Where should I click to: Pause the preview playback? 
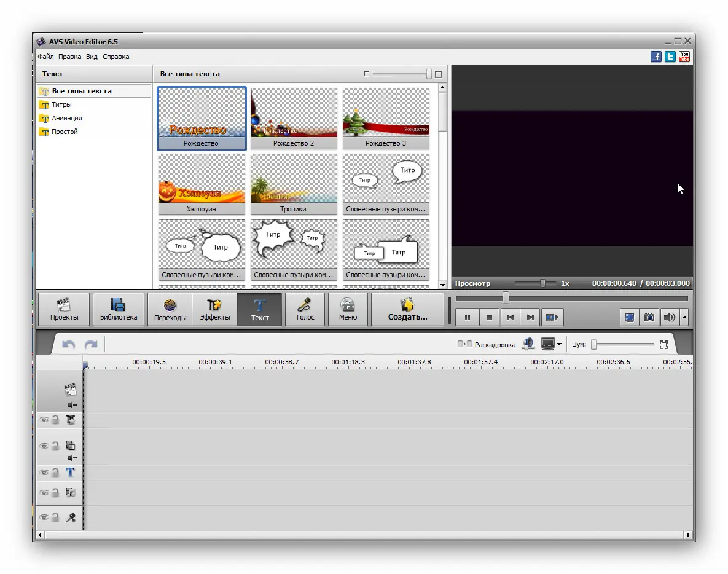tap(467, 317)
